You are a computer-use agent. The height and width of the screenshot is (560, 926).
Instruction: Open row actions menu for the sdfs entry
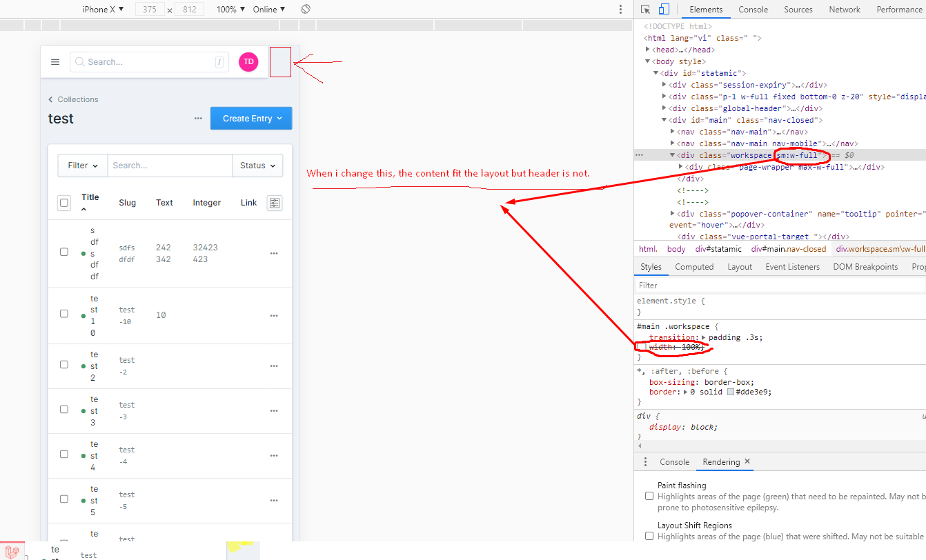click(274, 254)
